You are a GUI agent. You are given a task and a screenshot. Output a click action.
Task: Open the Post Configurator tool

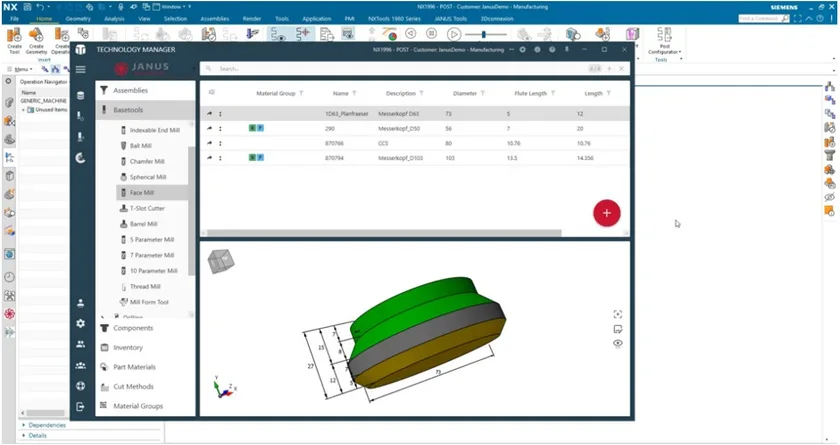point(664,41)
